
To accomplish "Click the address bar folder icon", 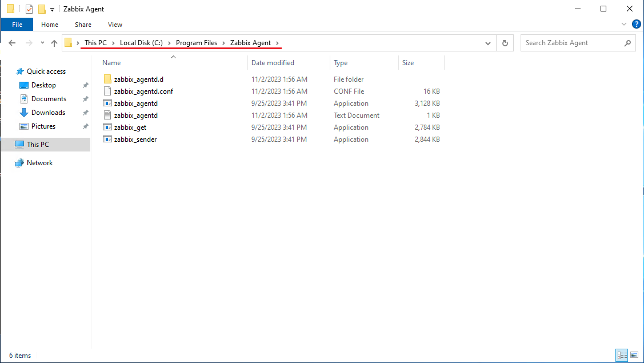I will point(69,43).
